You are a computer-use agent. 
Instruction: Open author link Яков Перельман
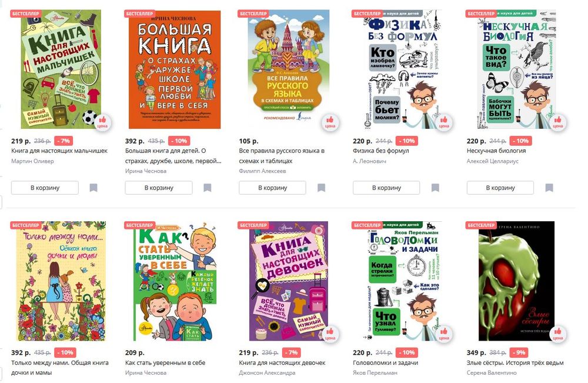tap(375, 372)
